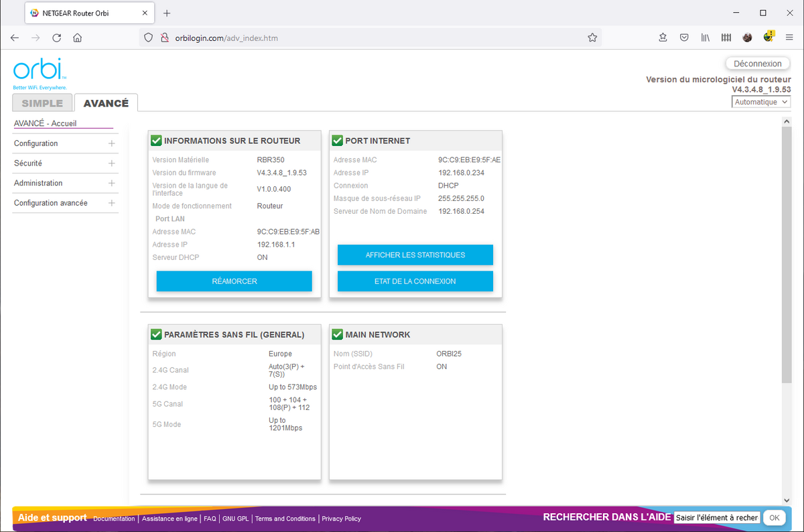Bookmark this page with the star
Screen dimensions: 804x532
click(592, 38)
